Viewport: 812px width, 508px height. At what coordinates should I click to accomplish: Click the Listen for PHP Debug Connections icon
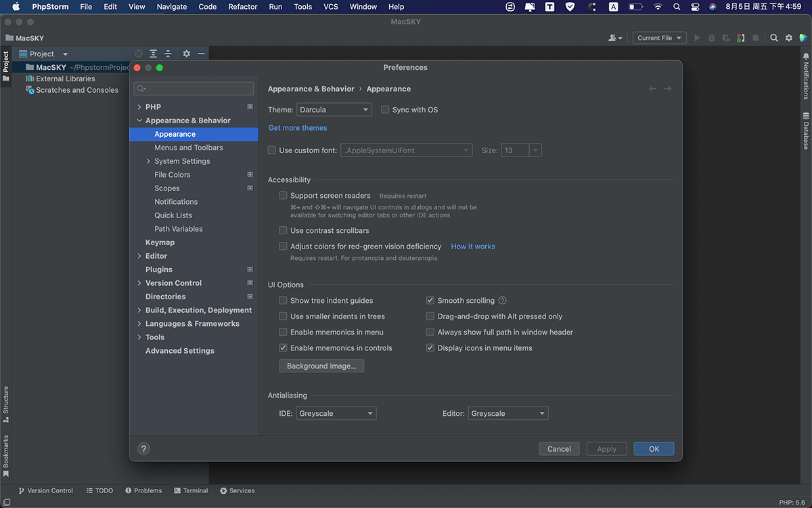tap(741, 38)
